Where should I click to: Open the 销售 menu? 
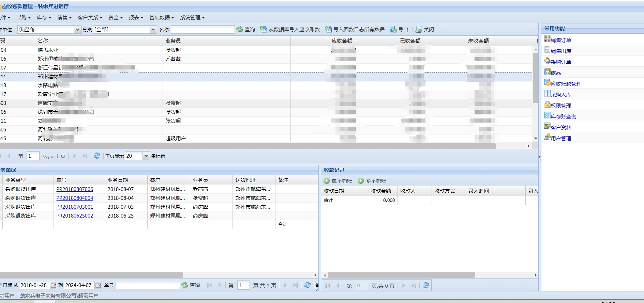tap(64, 17)
